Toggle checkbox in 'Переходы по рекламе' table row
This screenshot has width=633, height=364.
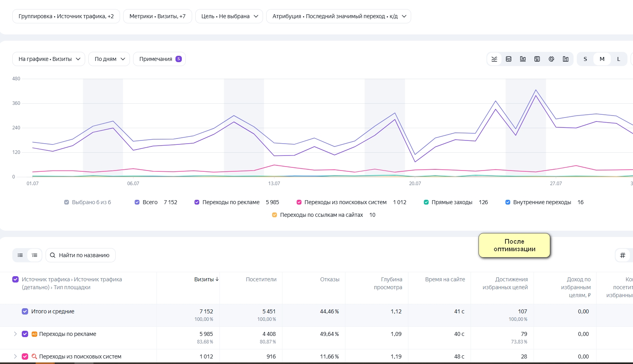click(x=25, y=334)
